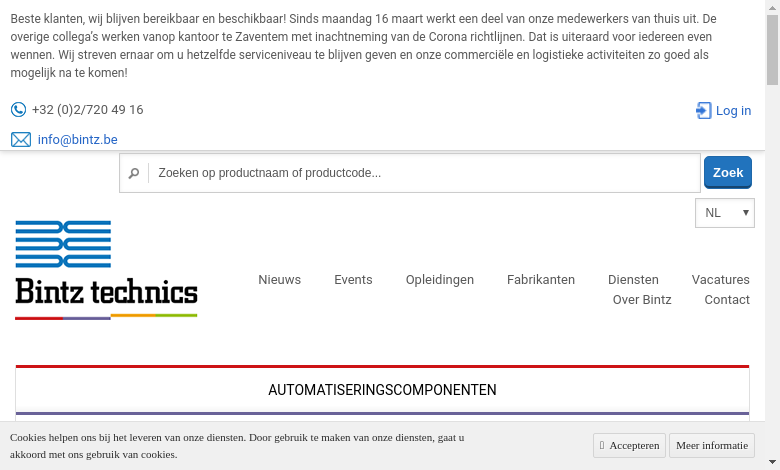This screenshot has width=780, height=470.
Task: Open the NL language dropdown
Action: (x=724, y=213)
